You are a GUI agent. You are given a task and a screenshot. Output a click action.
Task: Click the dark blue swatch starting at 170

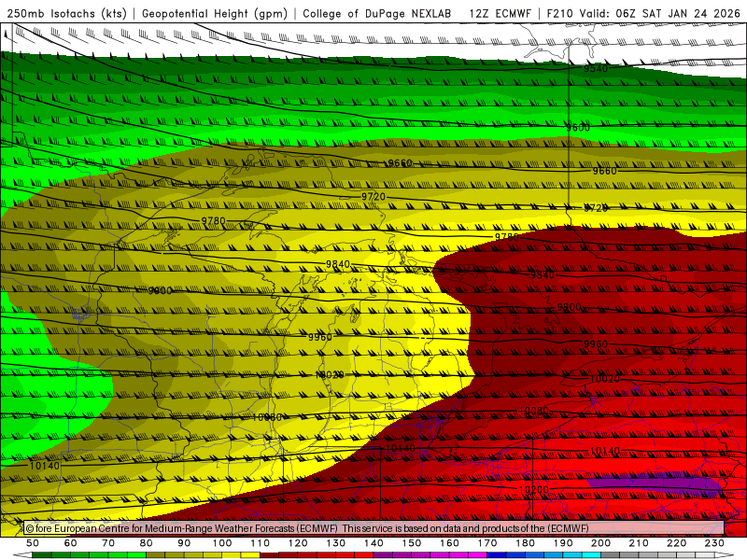coord(497,554)
